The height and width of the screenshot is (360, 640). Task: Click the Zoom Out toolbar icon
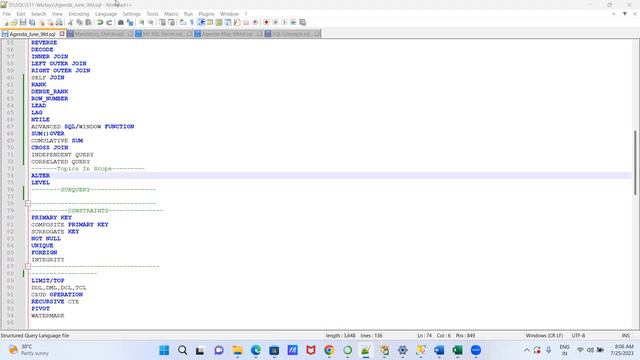click(151, 22)
